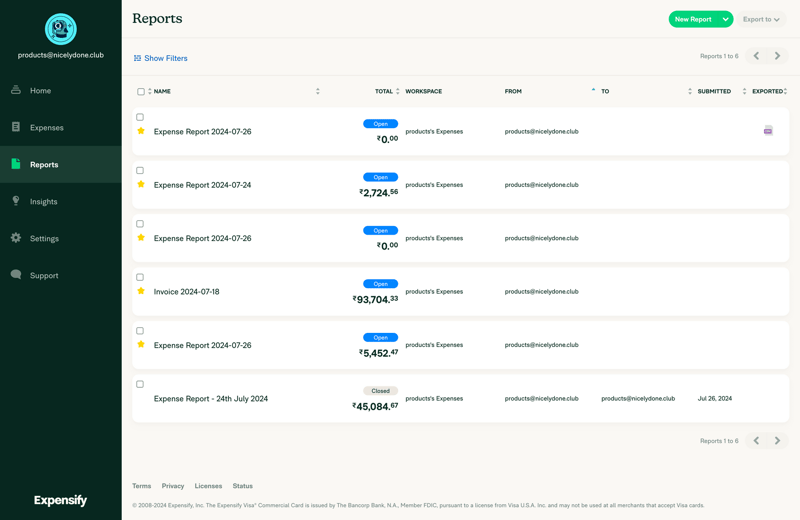Open Invoice 2024-07-18 report

[x=187, y=291]
